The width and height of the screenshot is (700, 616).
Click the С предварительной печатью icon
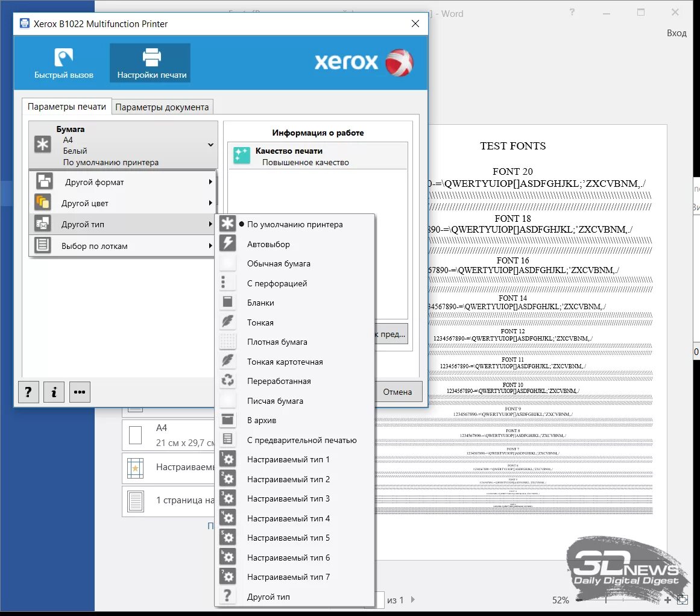click(228, 439)
